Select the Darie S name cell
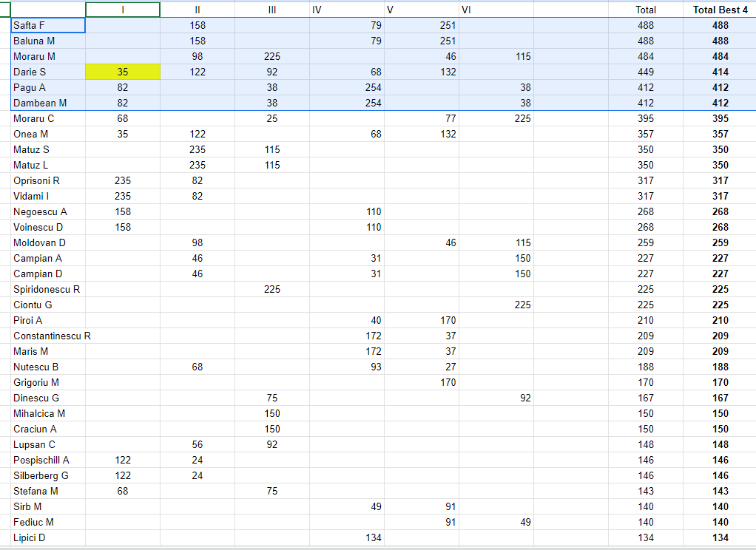The image size is (756, 550). click(48, 72)
